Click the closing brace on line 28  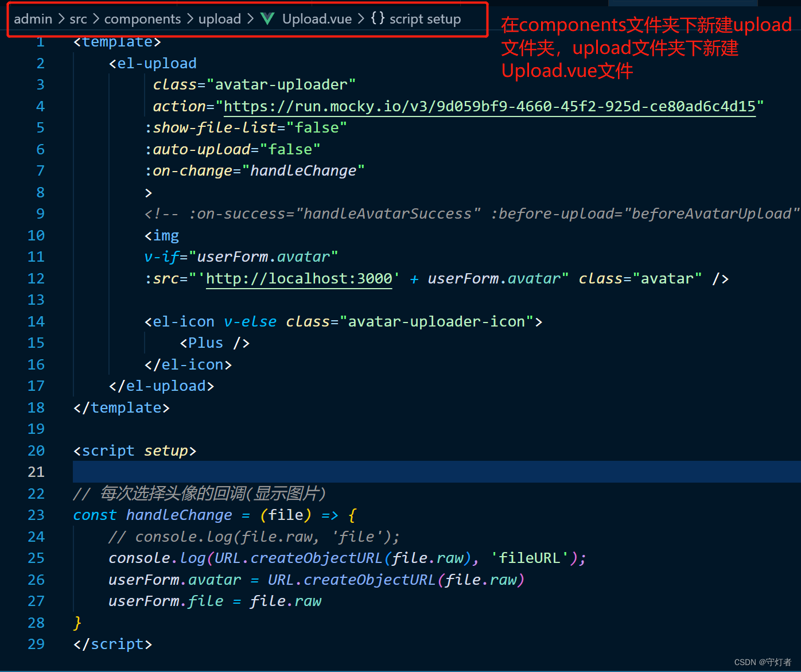77,623
